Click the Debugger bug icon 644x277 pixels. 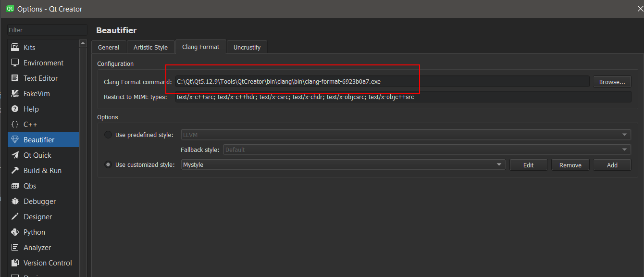point(15,201)
